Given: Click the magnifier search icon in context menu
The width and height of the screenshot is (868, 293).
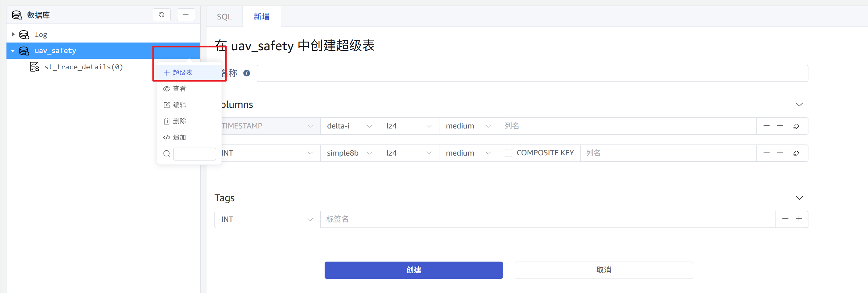Looking at the screenshot, I should coord(166,153).
